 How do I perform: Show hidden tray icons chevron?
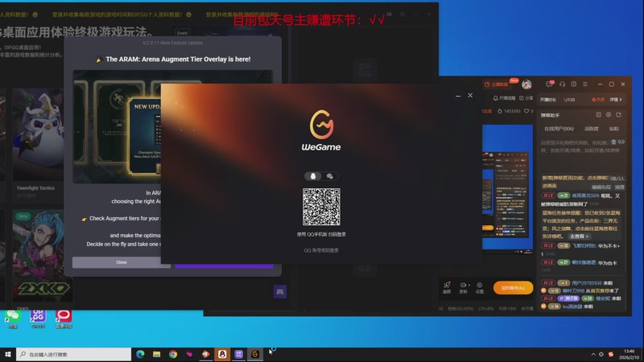click(x=593, y=354)
